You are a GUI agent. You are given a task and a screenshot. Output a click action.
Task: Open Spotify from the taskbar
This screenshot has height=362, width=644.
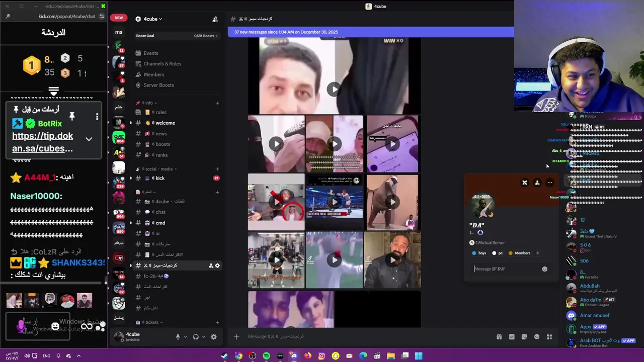click(266, 356)
